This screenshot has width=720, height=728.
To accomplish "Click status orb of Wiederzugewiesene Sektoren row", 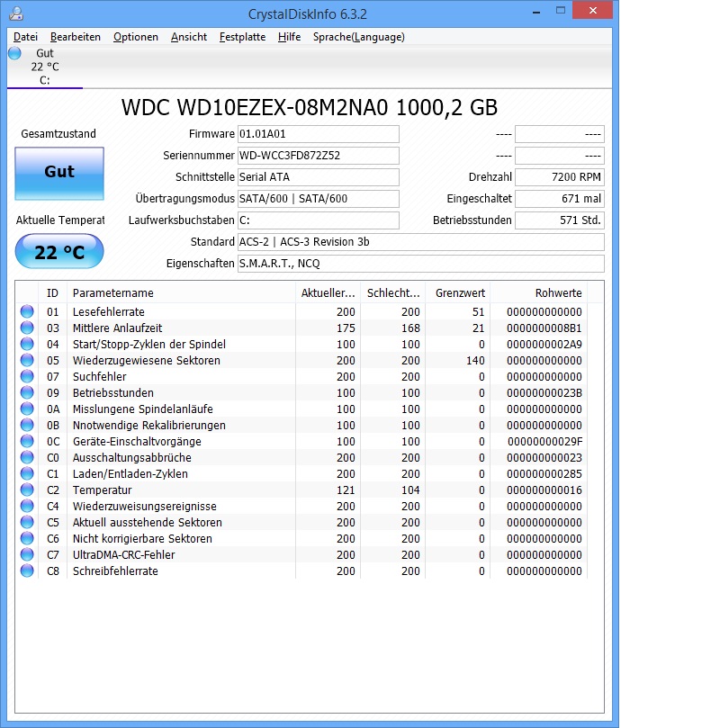I will [x=27, y=360].
